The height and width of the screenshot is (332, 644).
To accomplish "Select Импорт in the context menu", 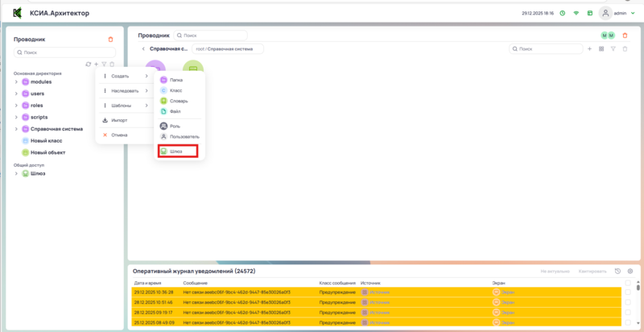I will tap(118, 120).
